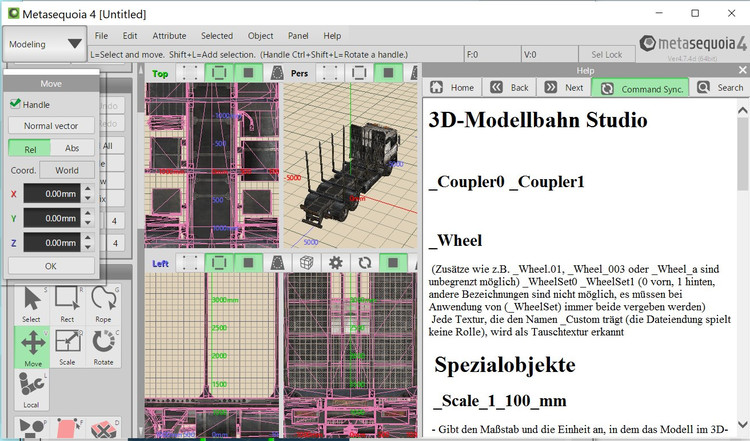Screen dimensions: 750x441
Task: Click the Normal vector button
Action: (x=51, y=126)
